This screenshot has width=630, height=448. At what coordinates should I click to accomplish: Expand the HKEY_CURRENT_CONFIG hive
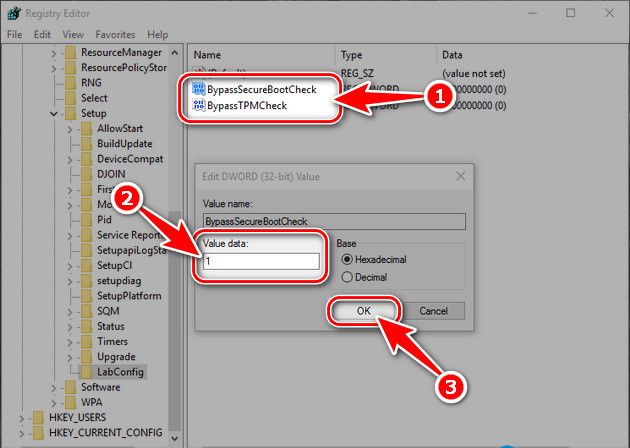[x=21, y=434]
